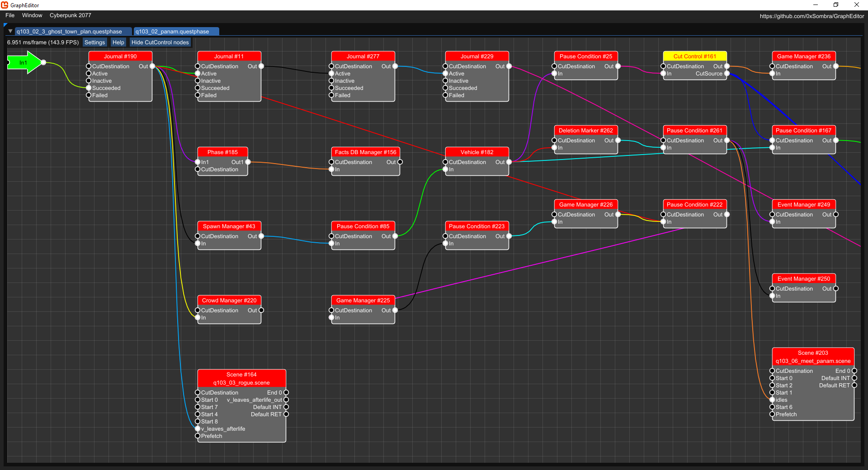Click Crowd Manager #220 In socket
868x470 pixels.
click(198, 318)
